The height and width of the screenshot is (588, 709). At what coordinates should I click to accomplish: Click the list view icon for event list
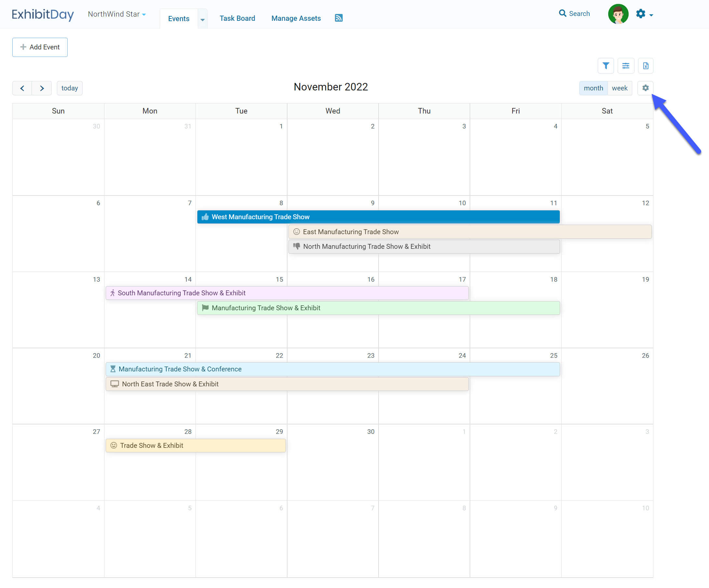point(625,65)
